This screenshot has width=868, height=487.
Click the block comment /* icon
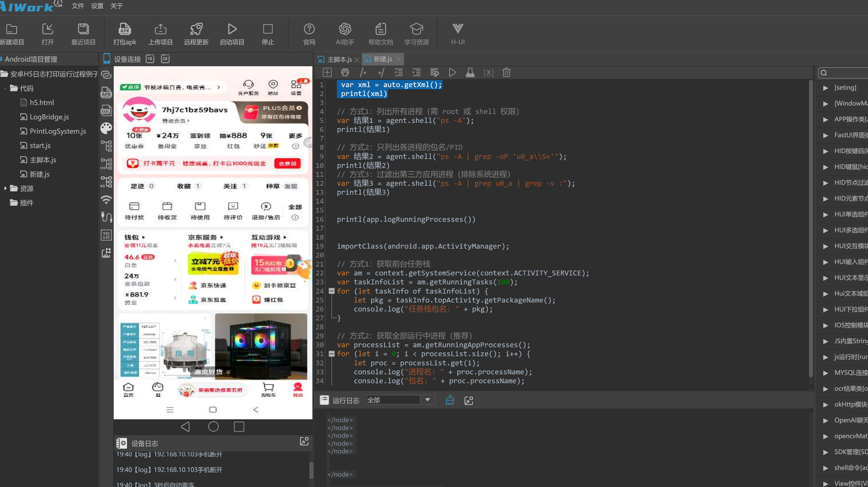tap(363, 73)
